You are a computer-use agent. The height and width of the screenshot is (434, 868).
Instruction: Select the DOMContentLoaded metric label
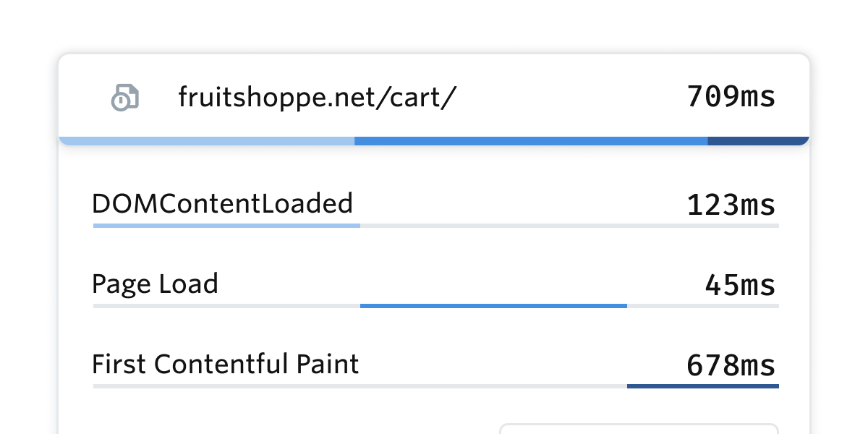[223, 203]
